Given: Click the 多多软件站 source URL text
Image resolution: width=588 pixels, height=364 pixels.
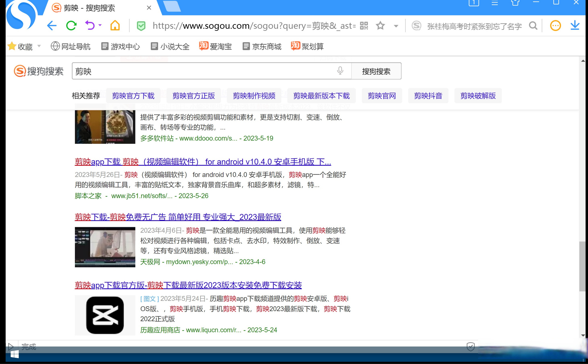Looking at the screenshot, I should click(207, 138).
